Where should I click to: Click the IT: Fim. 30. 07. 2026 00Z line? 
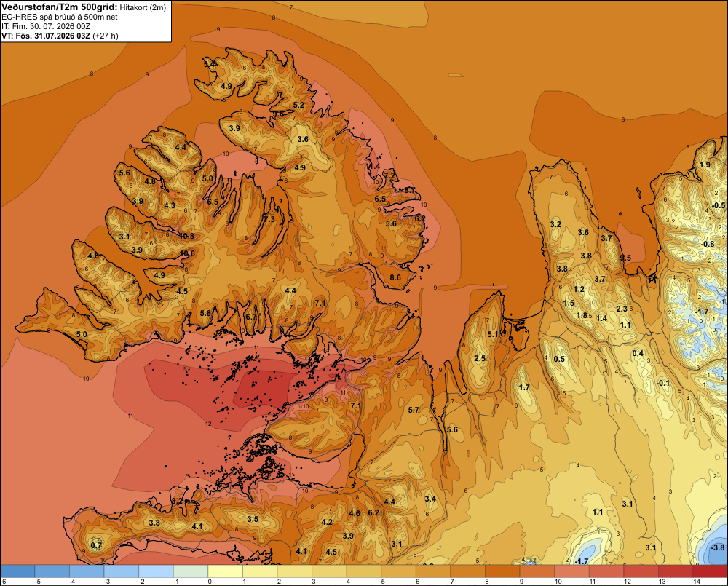click(x=44, y=26)
